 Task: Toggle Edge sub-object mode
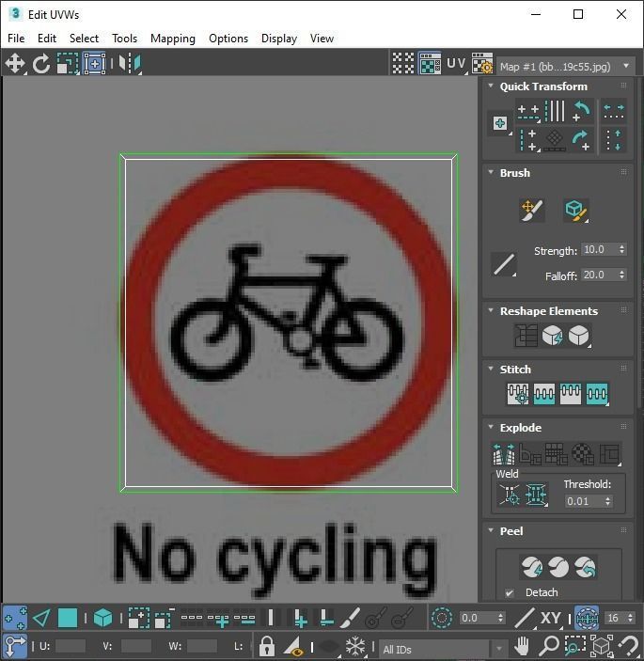point(41,618)
